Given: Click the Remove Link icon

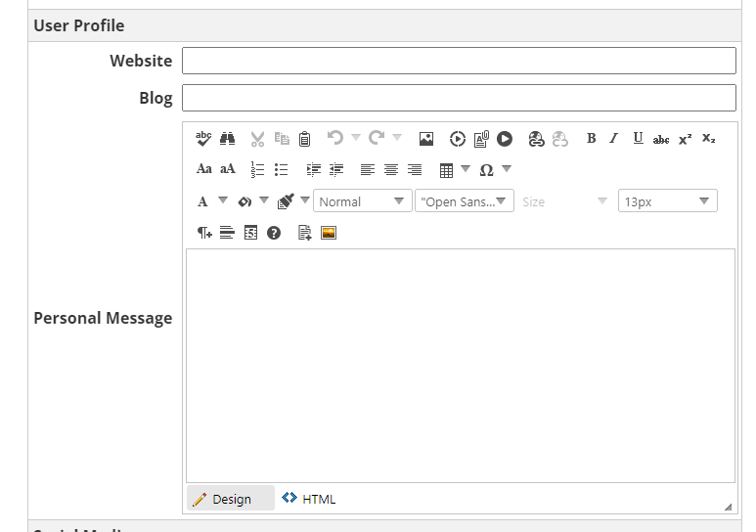Looking at the screenshot, I should click(559, 139).
